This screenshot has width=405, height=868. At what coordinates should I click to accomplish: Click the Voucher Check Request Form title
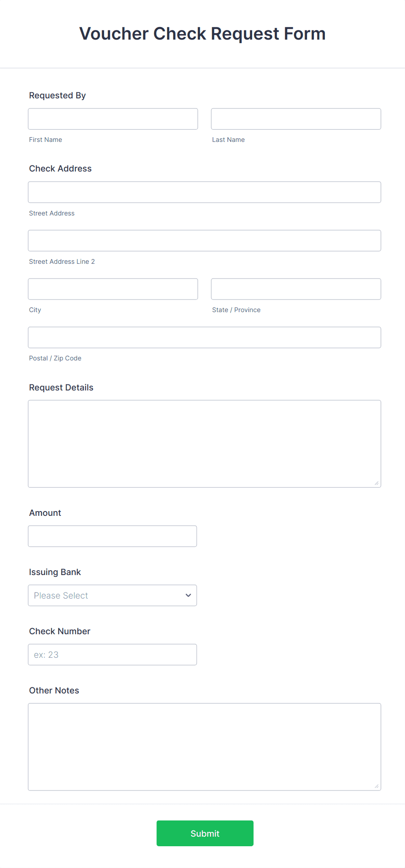tap(202, 34)
